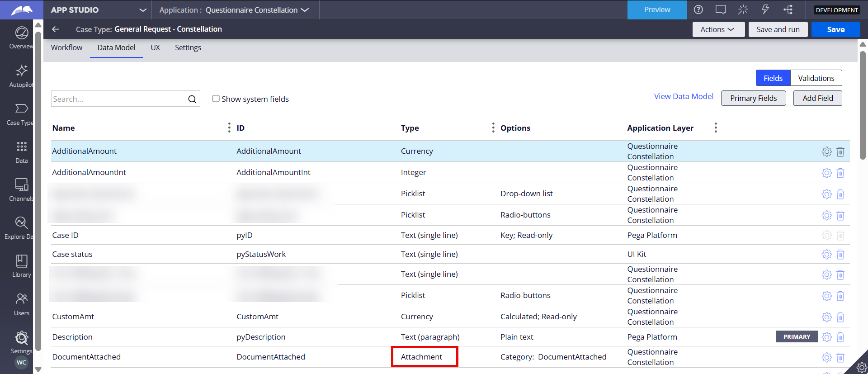The width and height of the screenshot is (868, 374).
Task: Open gear settings for Description row
Action: 826,337
